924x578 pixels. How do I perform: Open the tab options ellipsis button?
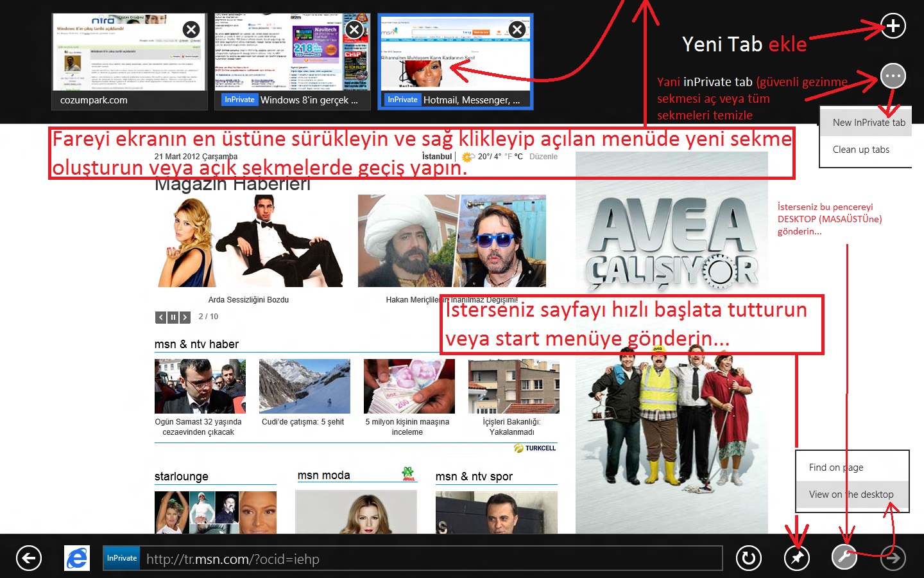pos(893,76)
